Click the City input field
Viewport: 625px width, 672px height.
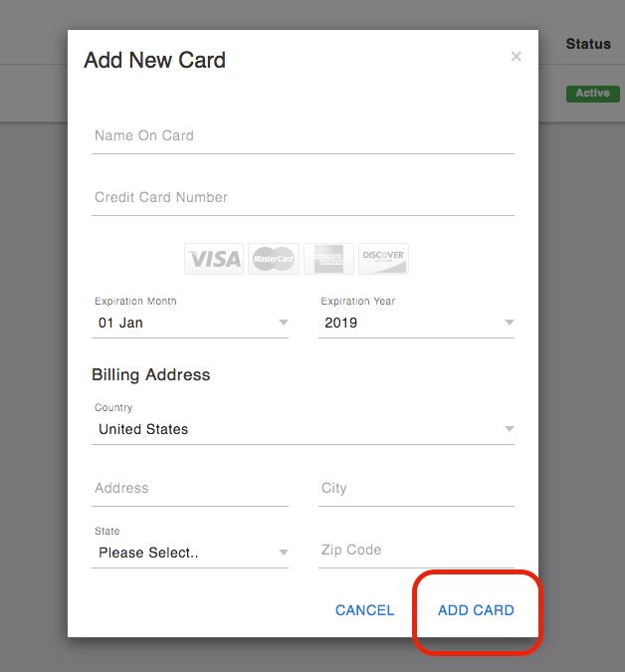click(x=416, y=489)
